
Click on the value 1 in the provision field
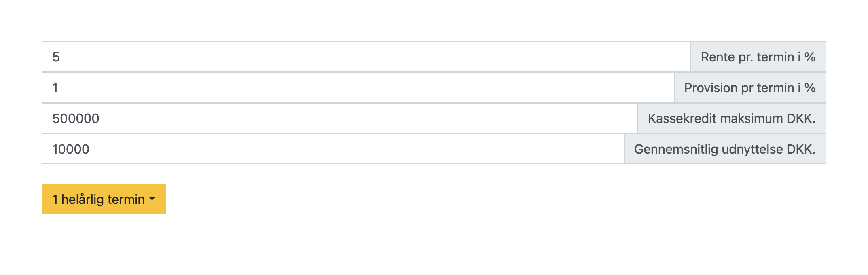(x=55, y=88)
